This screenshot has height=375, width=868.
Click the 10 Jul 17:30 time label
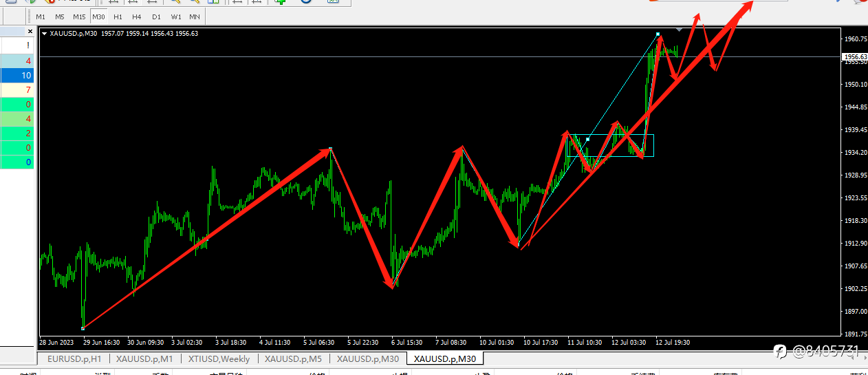541,342
